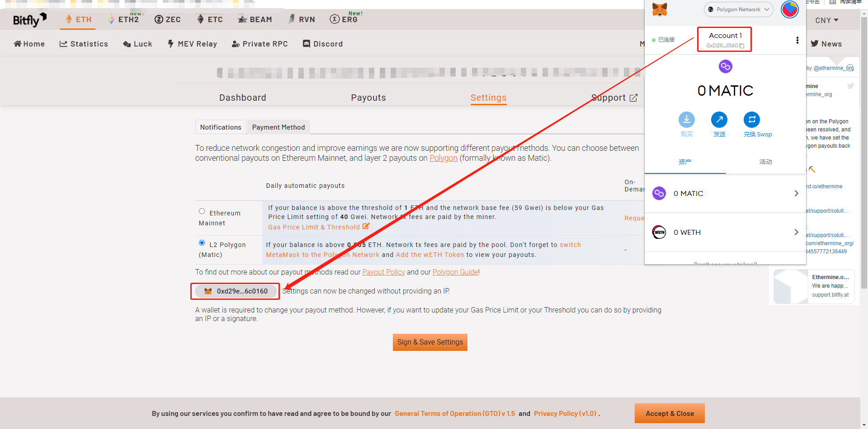Expand the 0 WETH asset row
Screen dimensions: 868x429
725,232
